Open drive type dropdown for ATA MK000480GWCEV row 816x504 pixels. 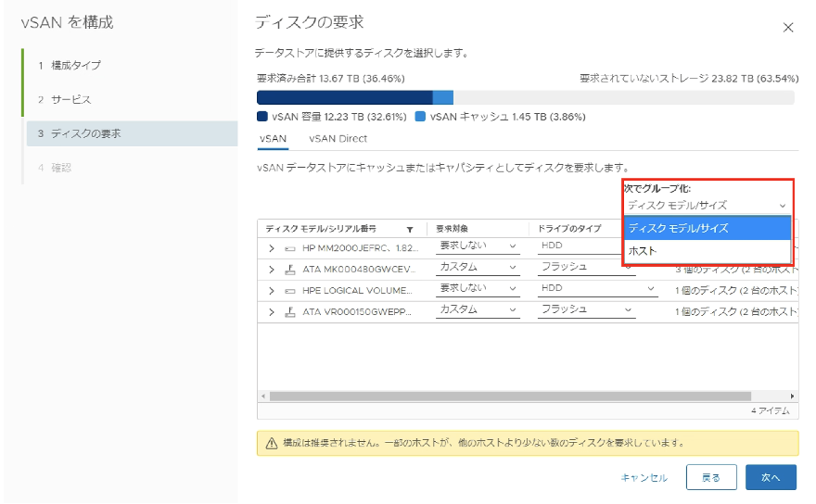point(586,268)
